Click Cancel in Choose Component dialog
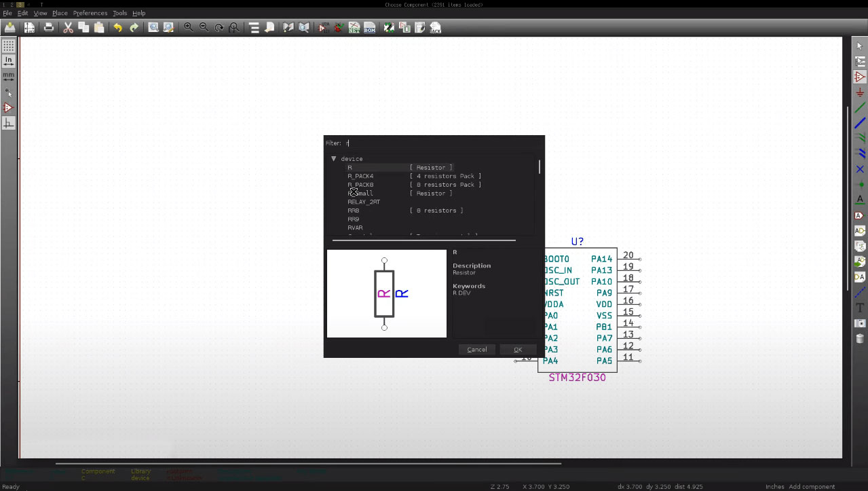 click(477, 349)
